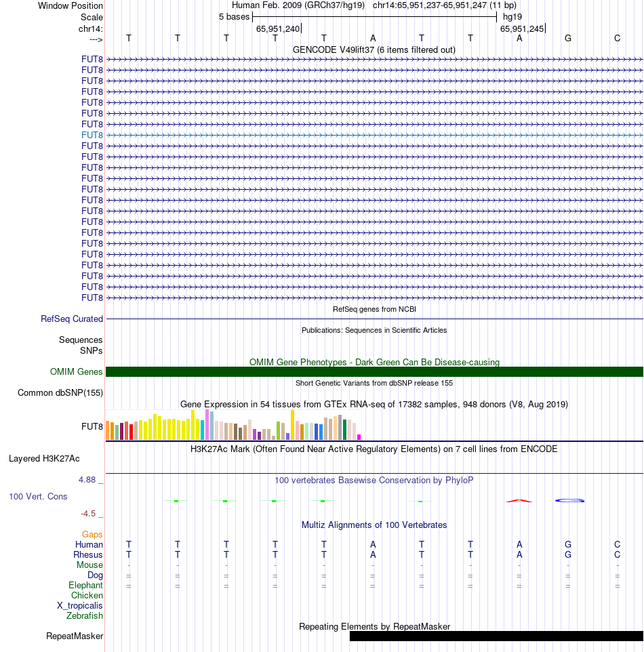Click the -4.5 PhyloP lower scale value
This screenshot has width=644, height=652.
pyautogui.click(x=88, y=514)
